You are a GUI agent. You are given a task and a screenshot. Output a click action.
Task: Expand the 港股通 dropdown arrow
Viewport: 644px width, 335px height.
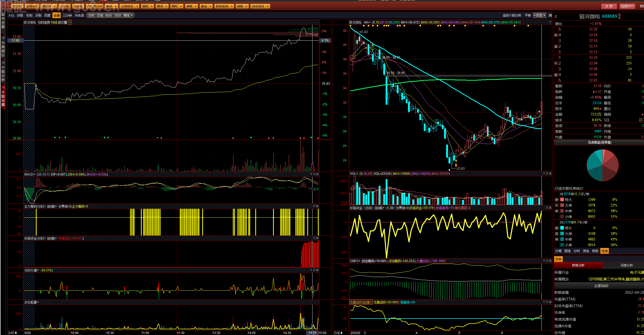coord(55,6)
